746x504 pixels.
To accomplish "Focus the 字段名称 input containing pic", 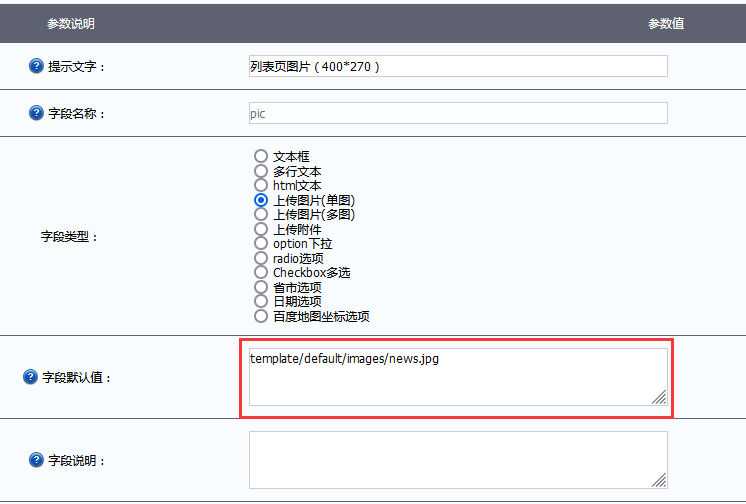I will tap(457, 113).
